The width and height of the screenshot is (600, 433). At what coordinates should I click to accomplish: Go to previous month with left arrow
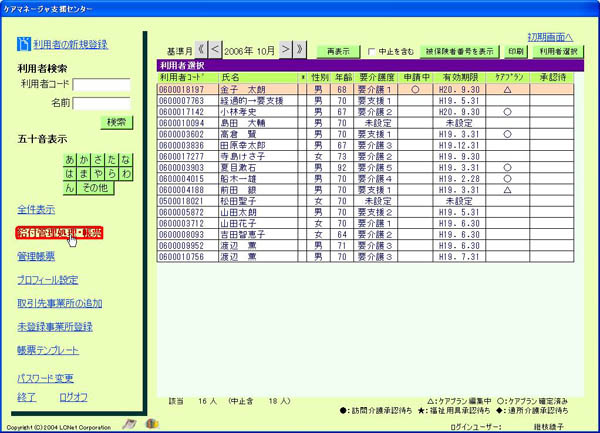(215, 50)
